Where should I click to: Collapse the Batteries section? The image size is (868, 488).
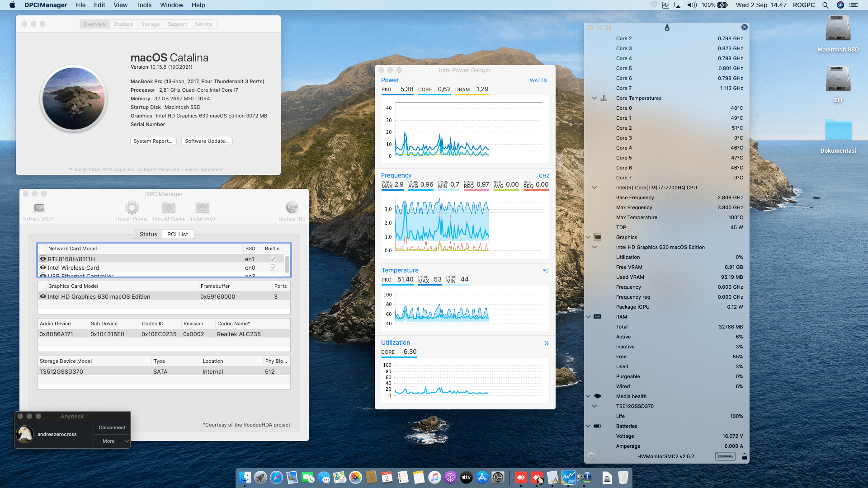tap(588, 426)
